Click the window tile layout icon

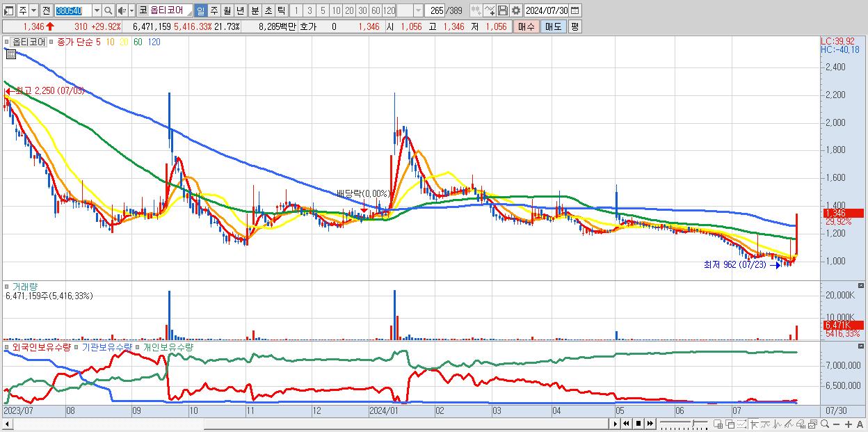718,424
